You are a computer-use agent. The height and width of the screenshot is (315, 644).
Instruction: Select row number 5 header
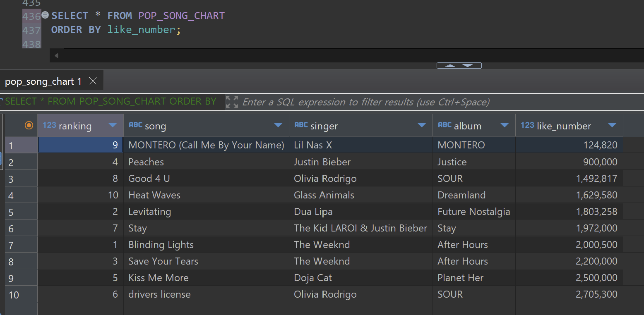click(x=21, y=212)
